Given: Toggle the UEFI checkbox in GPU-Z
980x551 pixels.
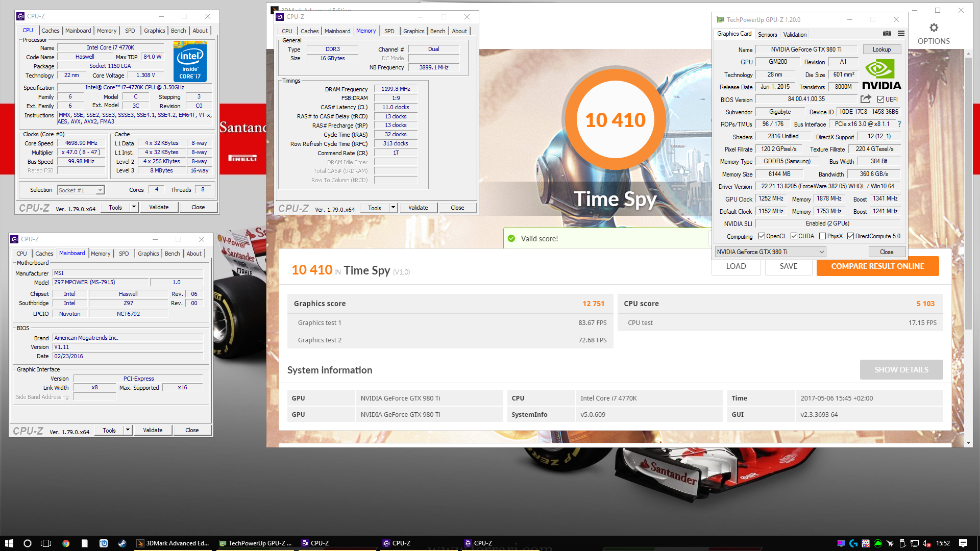Looking at the screenshot, I should coord(880,99).
